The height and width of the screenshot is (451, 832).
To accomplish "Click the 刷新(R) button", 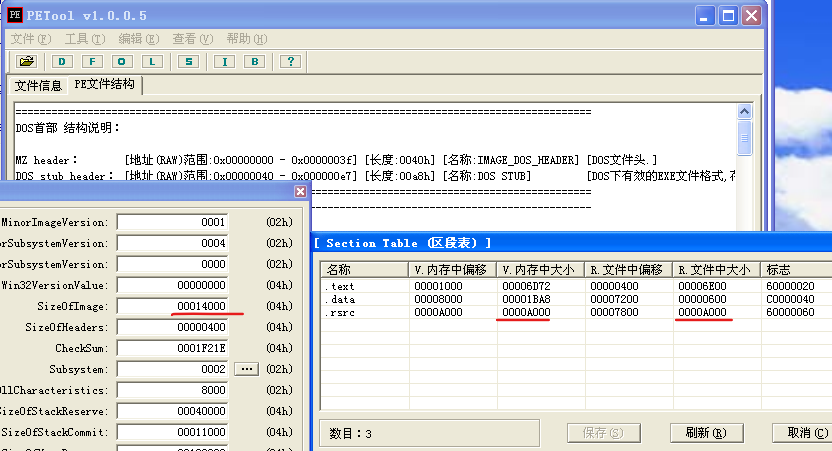I will (706, 433).
